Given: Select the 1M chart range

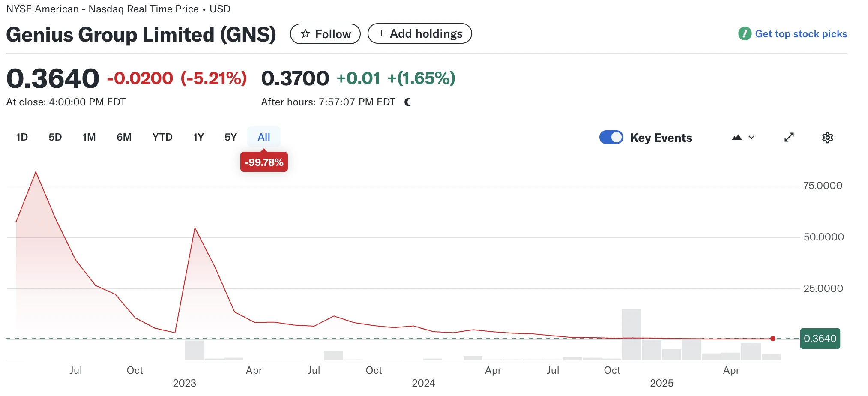Looking at the screenshot, I should pyautogui.click(x=89, y=137).
